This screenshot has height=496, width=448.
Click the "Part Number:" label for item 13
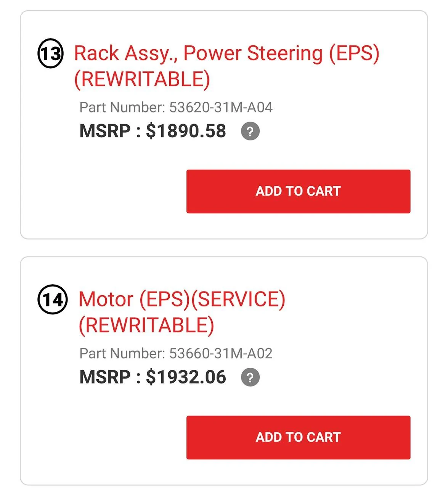tap(122, 108)
